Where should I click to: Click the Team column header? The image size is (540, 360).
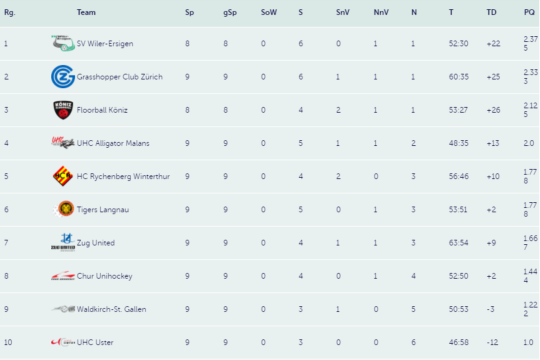tap(86, 12)
